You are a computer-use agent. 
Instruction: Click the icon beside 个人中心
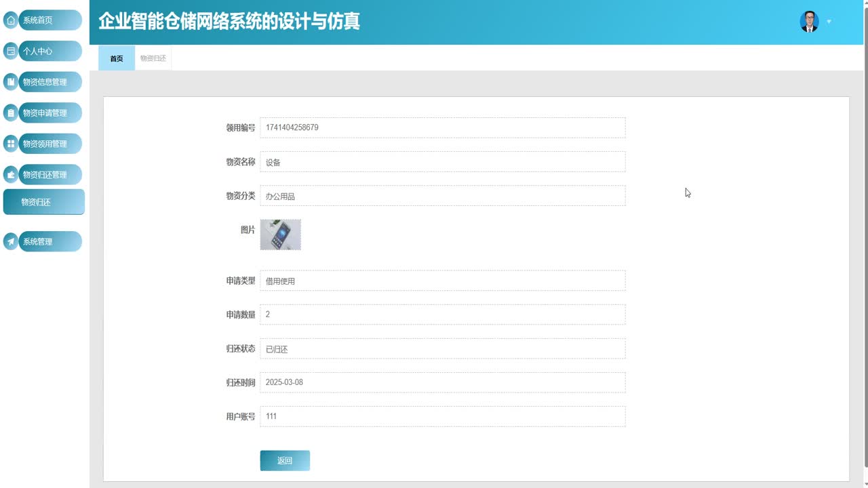coord(11,51)
